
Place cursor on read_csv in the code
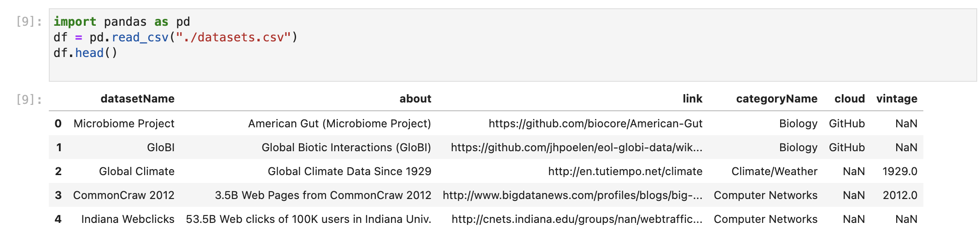(x=140, y=37)
